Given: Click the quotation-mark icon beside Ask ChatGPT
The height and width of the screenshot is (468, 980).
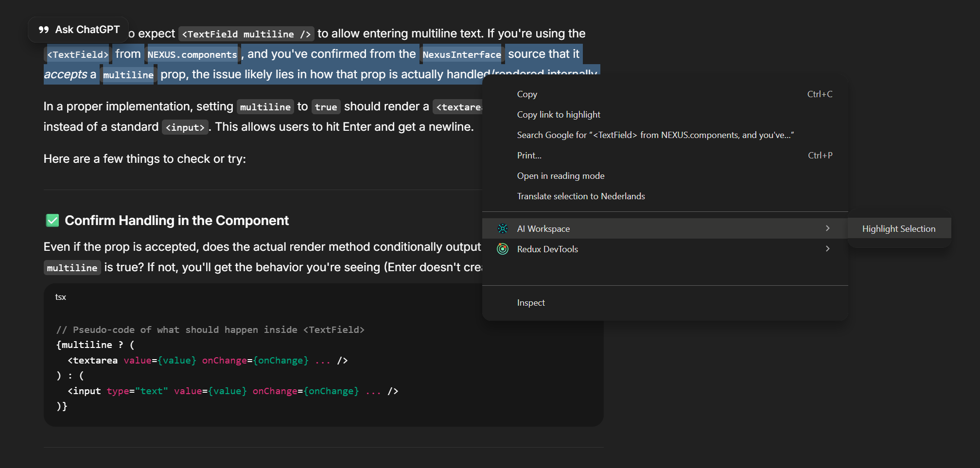Looking at the screenshot, I should [x=44, y=29].
